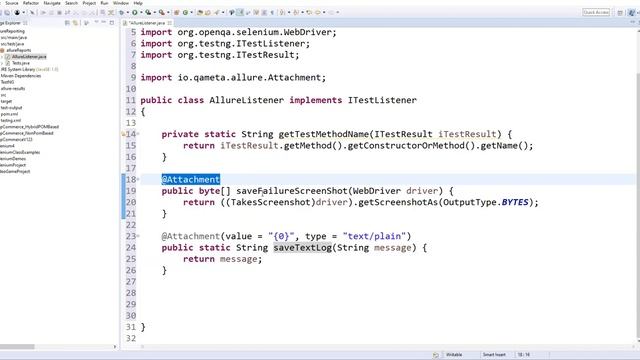This screenshot has height=360, width=640.
Task: Click the Smart Insert status bar entry
Action: (494, 355)
